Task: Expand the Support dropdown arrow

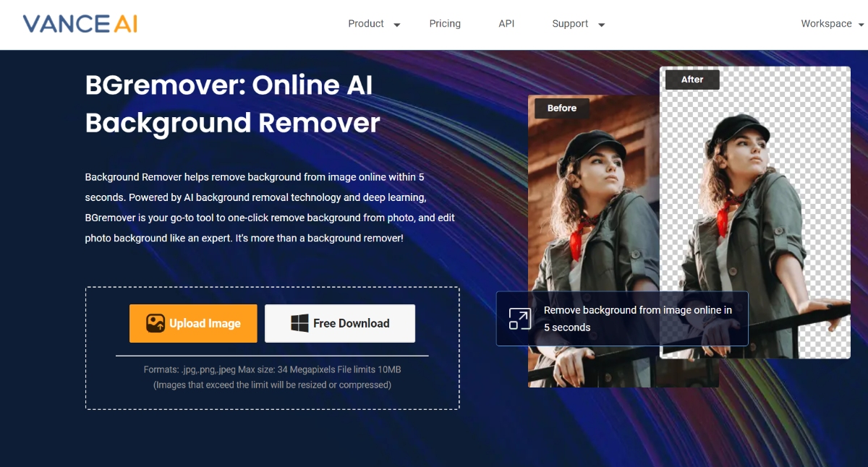Action: click(601, 25)
